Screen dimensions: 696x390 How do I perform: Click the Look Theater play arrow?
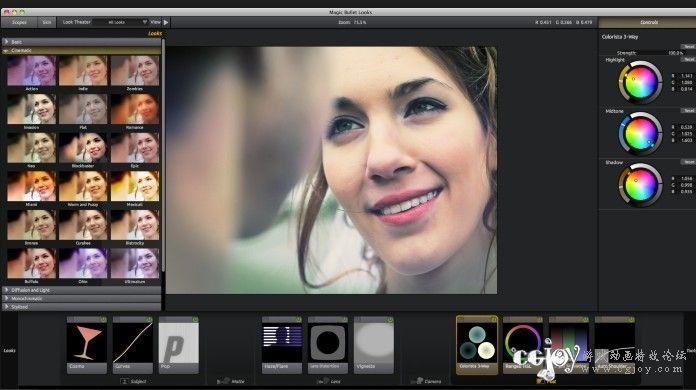(x=166, y=22)
